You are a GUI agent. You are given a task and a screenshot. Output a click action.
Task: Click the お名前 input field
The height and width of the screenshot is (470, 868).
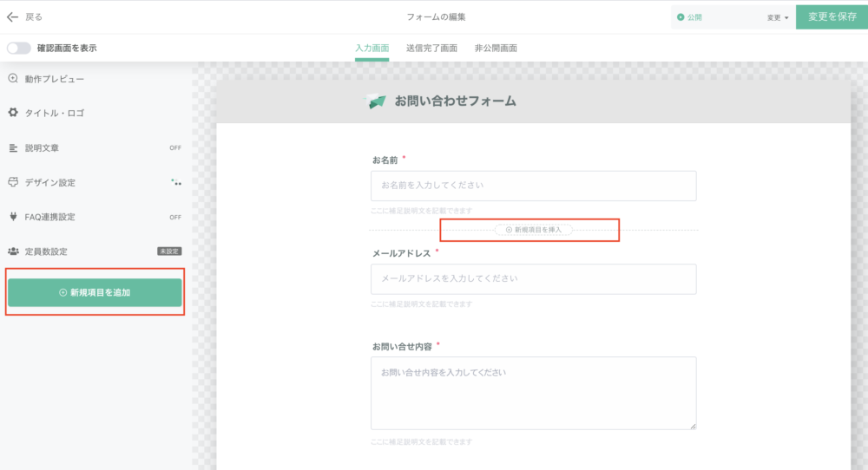coord(534,186)
